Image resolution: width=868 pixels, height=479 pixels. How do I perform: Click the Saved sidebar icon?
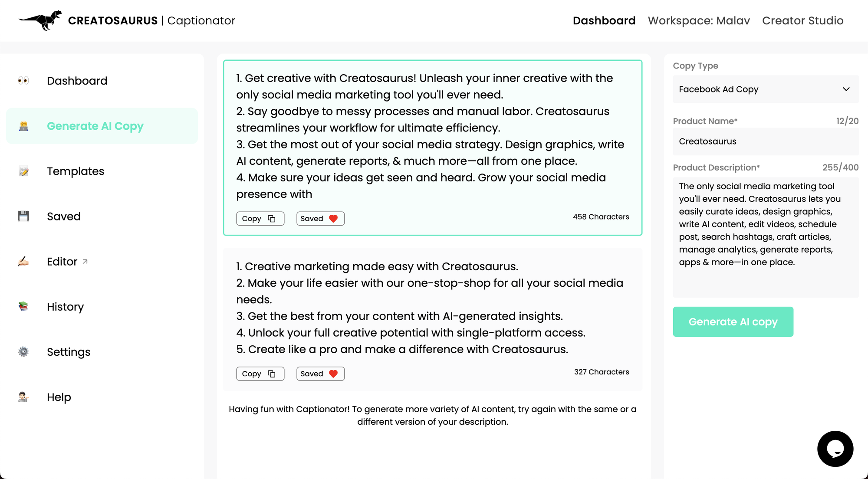(x=23, y=216)
